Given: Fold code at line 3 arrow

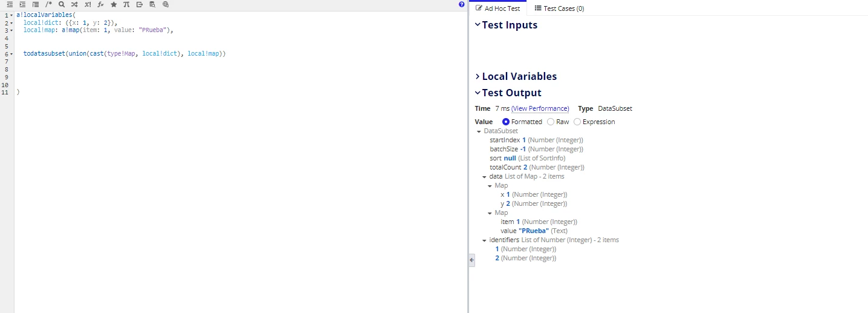Looking at the screenshot, I should click(x=11, y=30).
